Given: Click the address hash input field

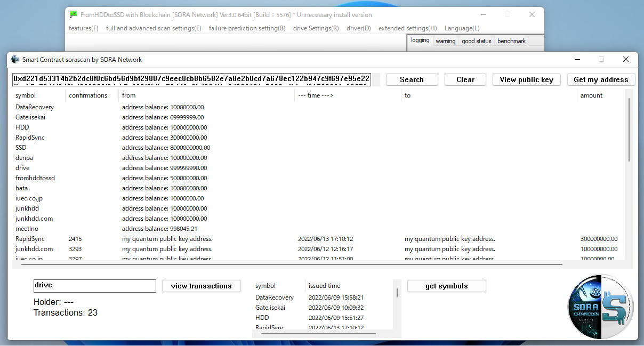Looking at the screenshot, I should click(191, 79).
